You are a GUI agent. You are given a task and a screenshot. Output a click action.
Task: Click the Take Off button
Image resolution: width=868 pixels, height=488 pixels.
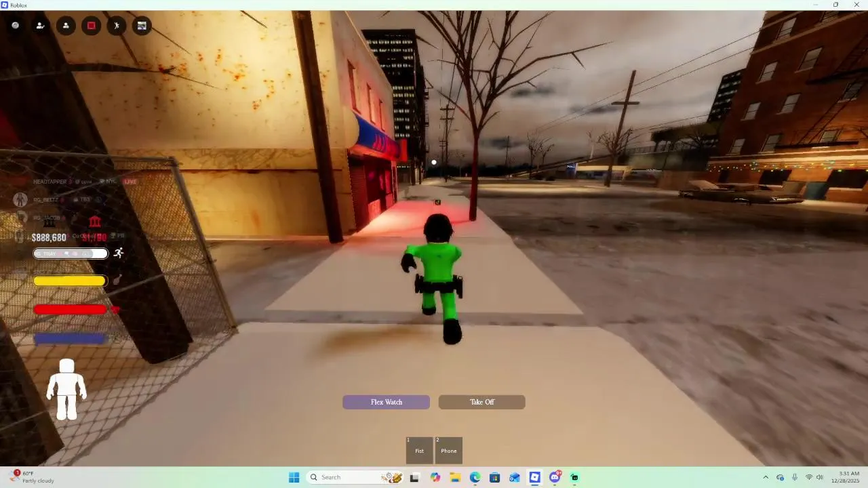point(482,402)
